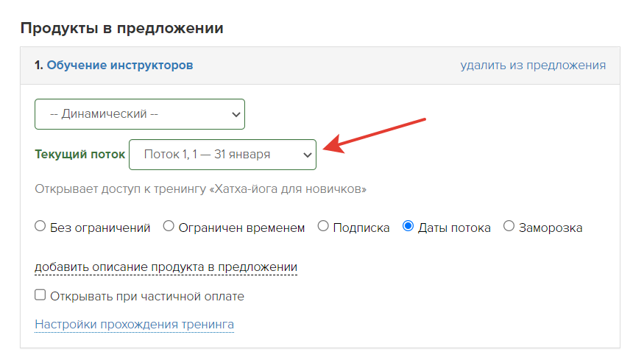Screen dimensions: 644x363
Task: Click "добавить описание продукта в предложении"
Action: pos(166,267)
